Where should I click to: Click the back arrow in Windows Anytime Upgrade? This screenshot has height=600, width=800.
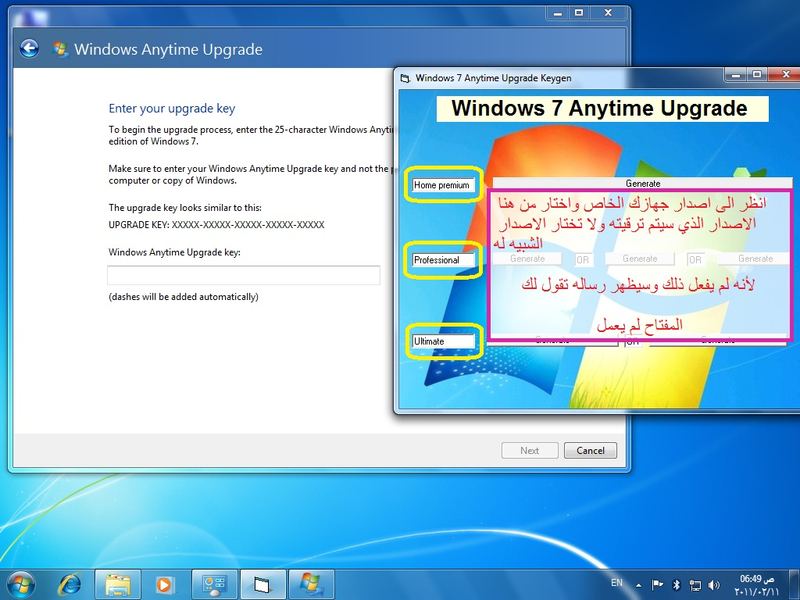30,47
